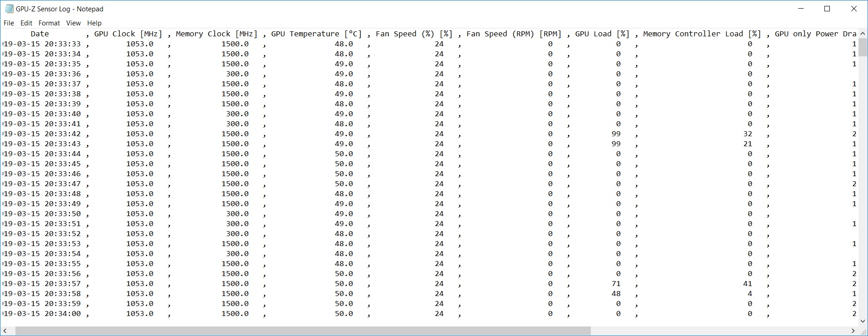Open the Help menu
The image size is (868, 336).
point(94,23)
